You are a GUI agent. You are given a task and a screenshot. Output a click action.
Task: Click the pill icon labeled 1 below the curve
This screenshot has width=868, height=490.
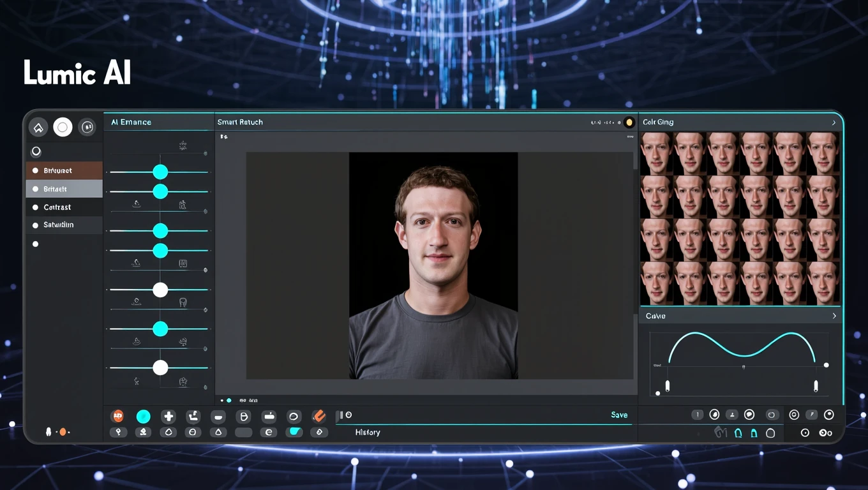point(698,415)
